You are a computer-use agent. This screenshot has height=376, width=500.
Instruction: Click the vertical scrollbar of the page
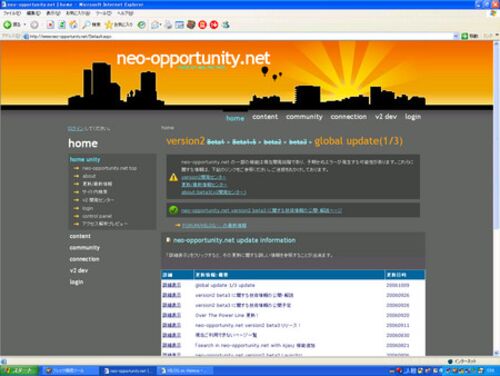496,198
